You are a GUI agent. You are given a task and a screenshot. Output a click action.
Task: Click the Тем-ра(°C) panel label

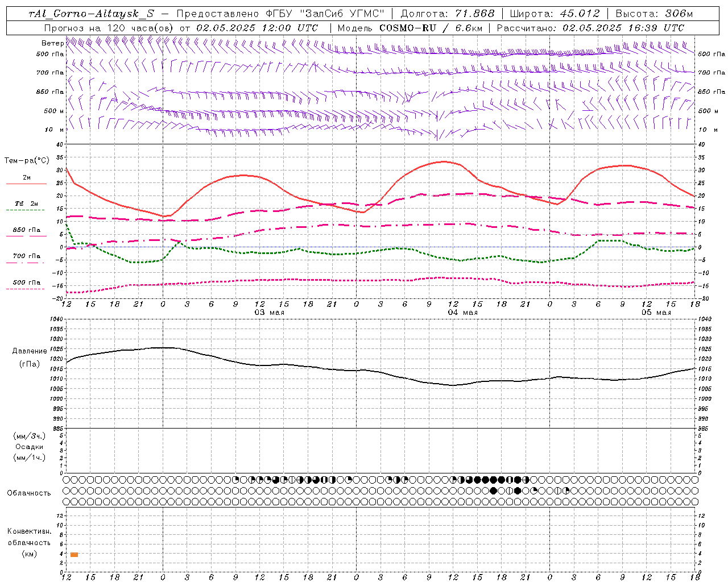pos(27,161)
